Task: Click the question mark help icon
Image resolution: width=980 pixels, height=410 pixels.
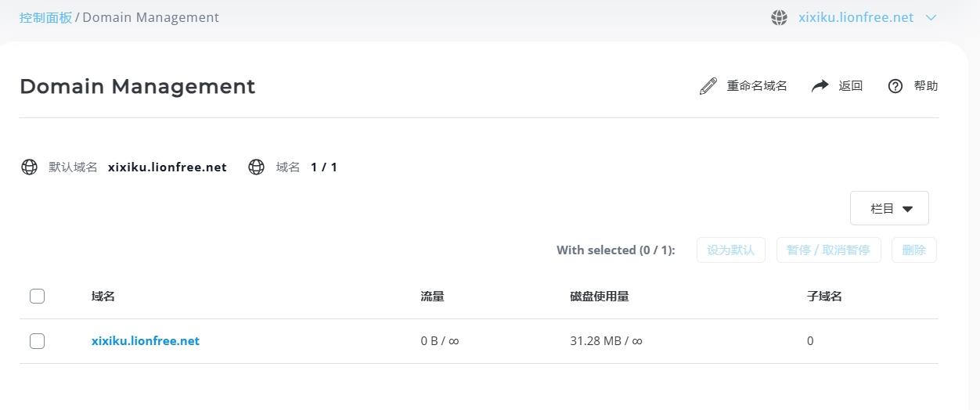Action: [x=895, y=86]
